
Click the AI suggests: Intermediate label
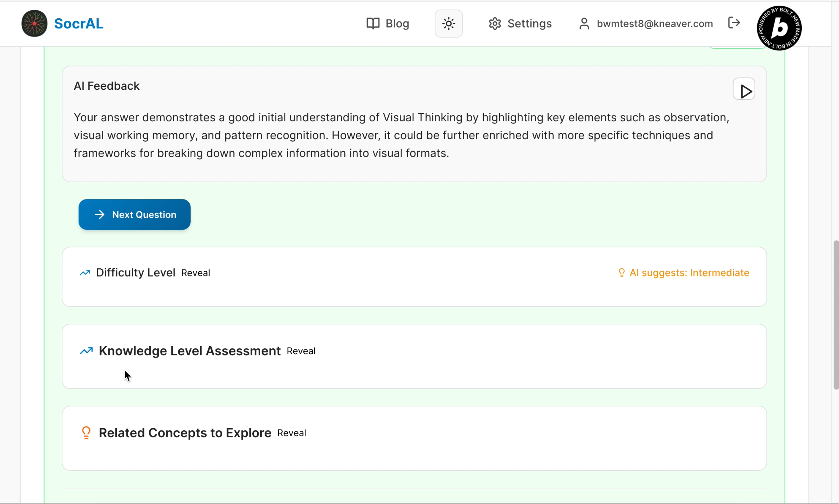(689, 273)
